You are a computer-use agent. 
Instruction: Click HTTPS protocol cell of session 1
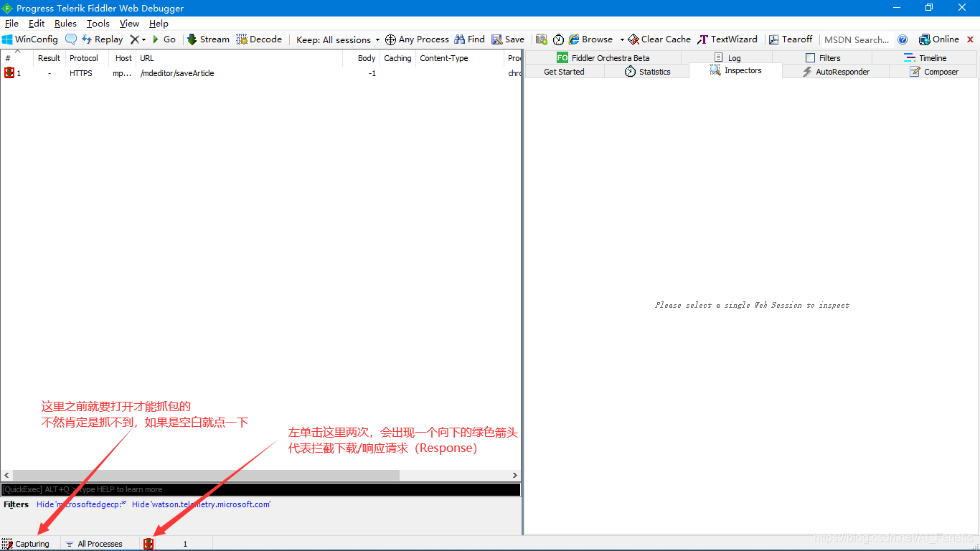click(x=81, y=73)
